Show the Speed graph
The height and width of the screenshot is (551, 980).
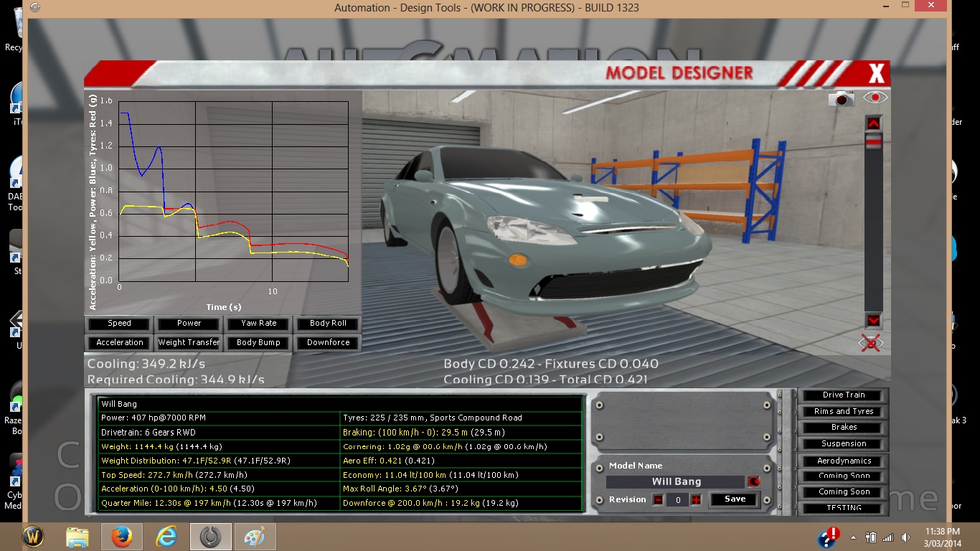[120, 324]
